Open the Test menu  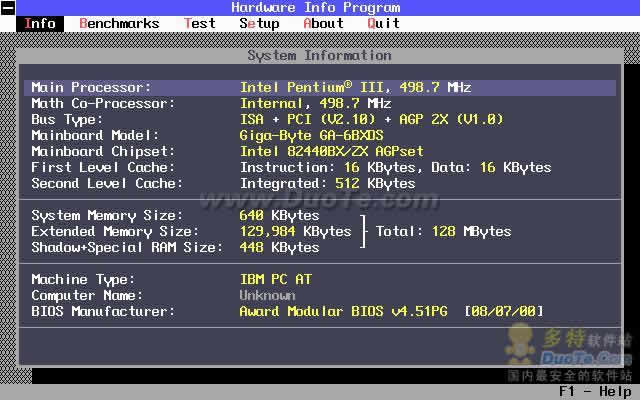(x=200, y=24)
